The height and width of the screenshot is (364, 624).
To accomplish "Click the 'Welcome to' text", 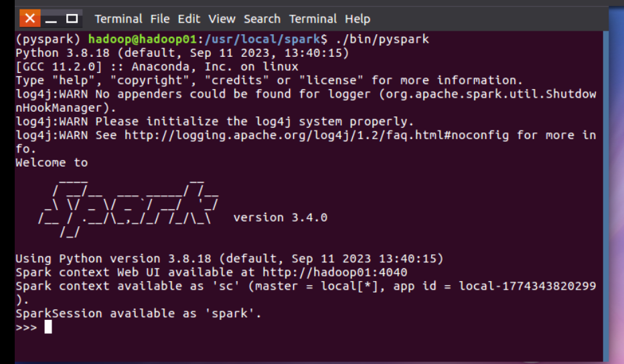I will [x=52, y=163].
